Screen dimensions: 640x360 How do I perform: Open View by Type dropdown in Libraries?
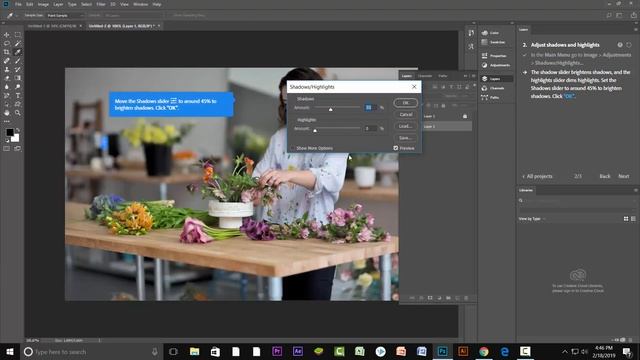click(x=532, y=219)
